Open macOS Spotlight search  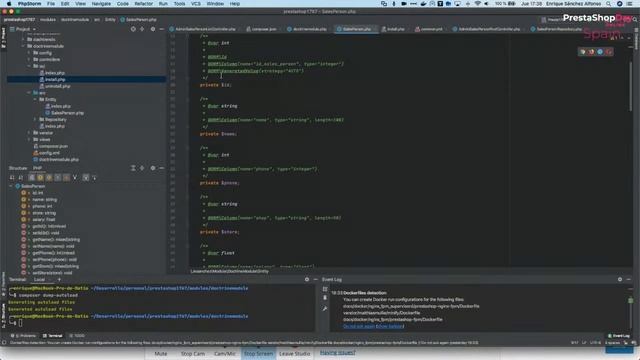608,4
